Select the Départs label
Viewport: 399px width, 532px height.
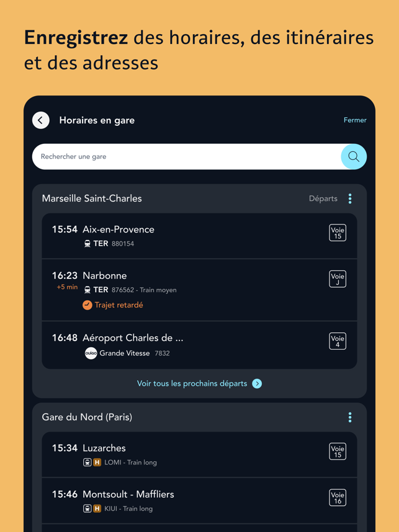coord(323,198)
